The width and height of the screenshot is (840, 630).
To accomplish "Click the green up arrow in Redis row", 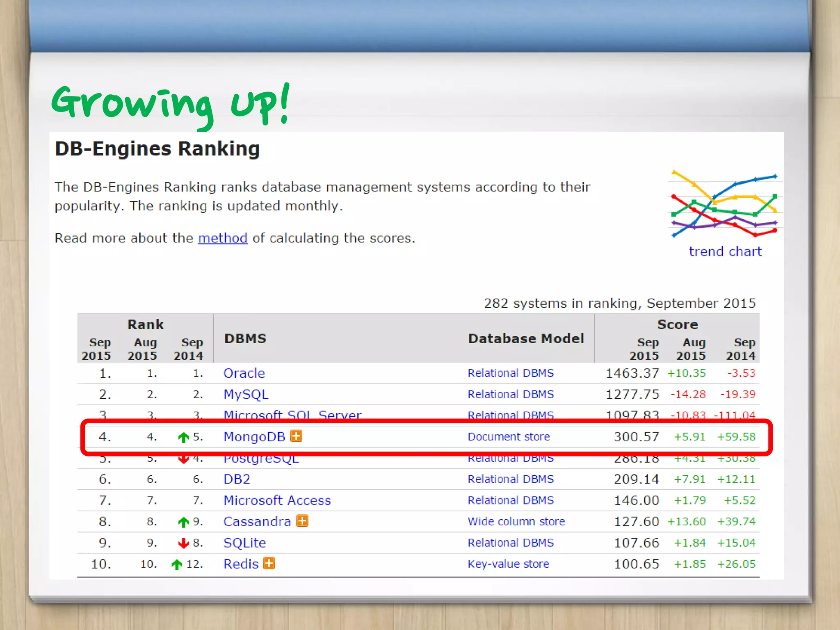I will (x=177, y=564).
